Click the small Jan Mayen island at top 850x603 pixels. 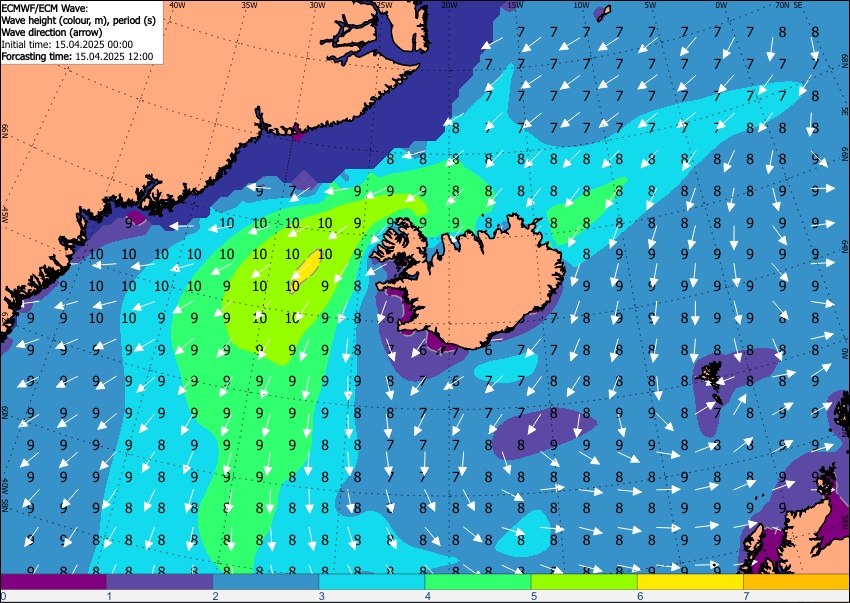point(603,13)
